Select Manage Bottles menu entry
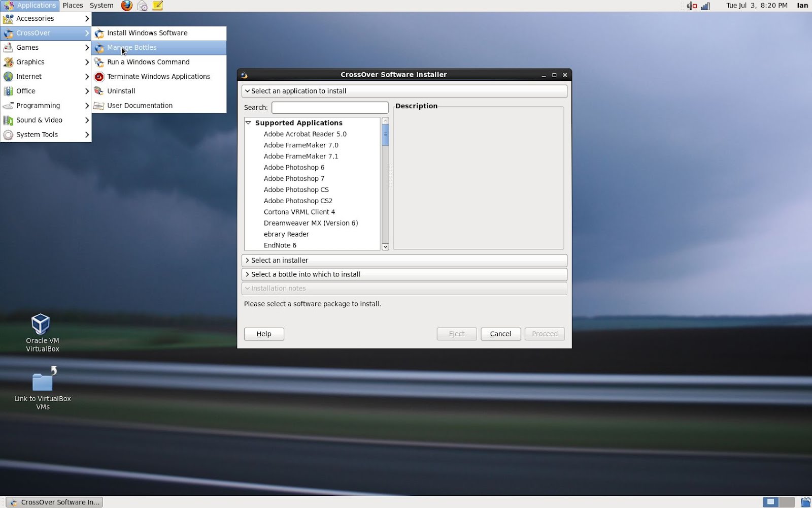 [x=159, y=48]
